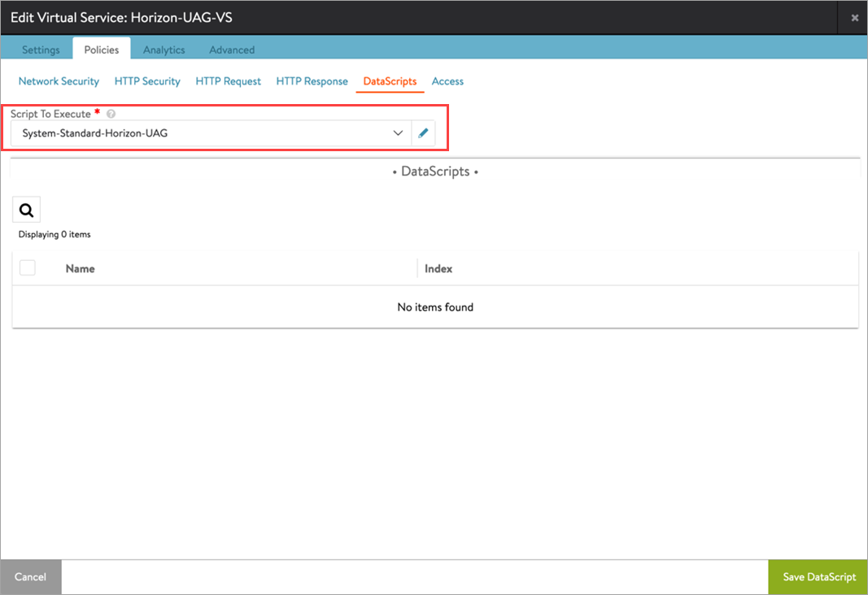Select the HTTP Response sub-tab
The width and height of the screenshot is (868, 595).
312,81
